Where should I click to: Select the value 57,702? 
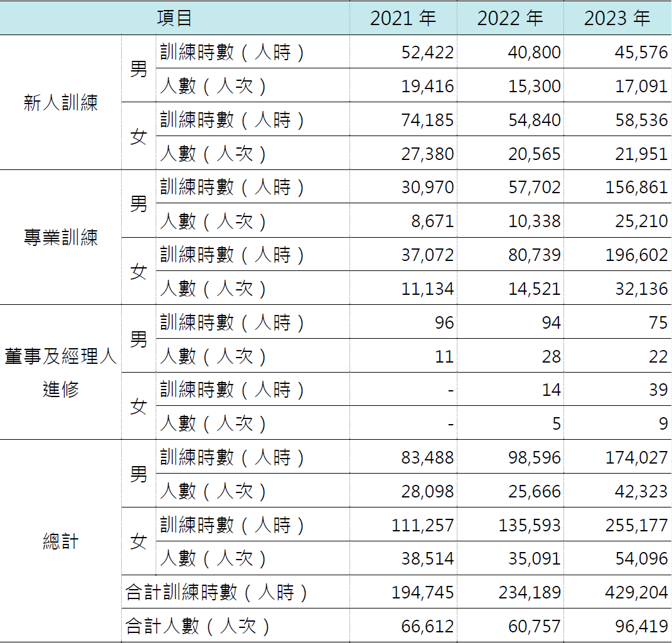(534, 187)
